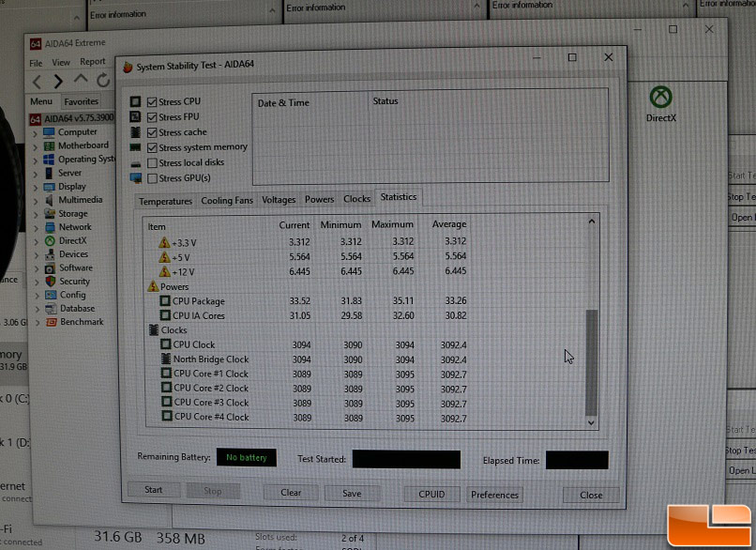Select the Storage icon in the AIDA64 tree
This screenshot has height=550, width=756.
pyautogui.click(x=49, y=214)
